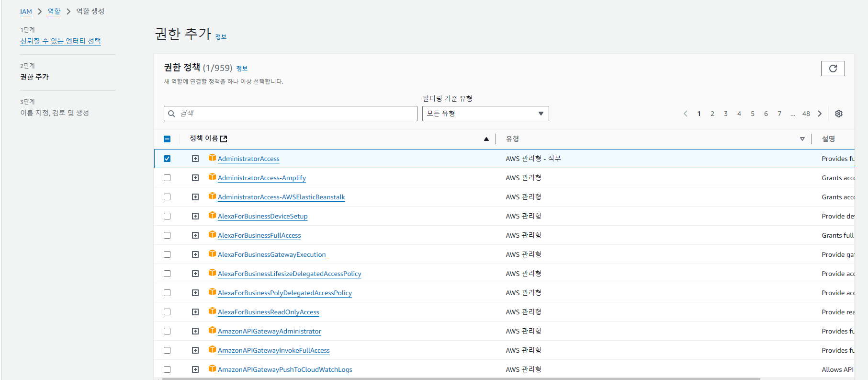Image resolution: width=868 pixels, height=380 pixels.
Task: Click the 설명 column header
Action: (828, 139)
